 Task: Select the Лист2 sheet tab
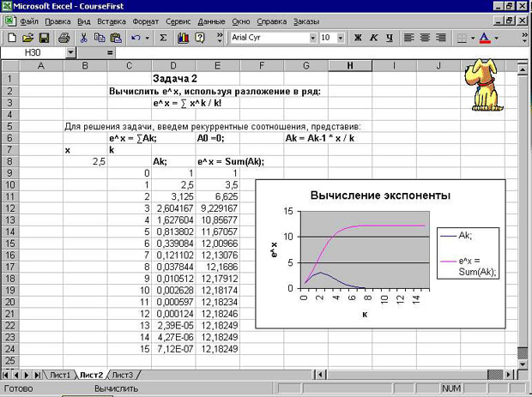(91, 375)
